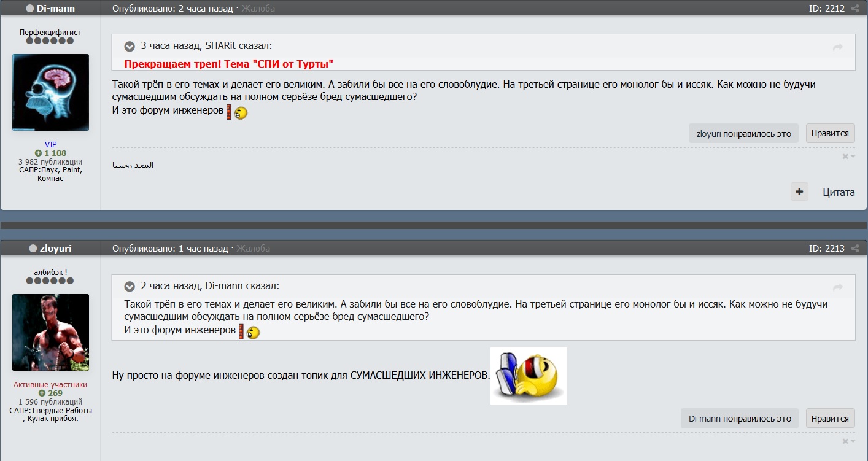
Task: Click the large crazy smiley image
Action: pos(529,376)
